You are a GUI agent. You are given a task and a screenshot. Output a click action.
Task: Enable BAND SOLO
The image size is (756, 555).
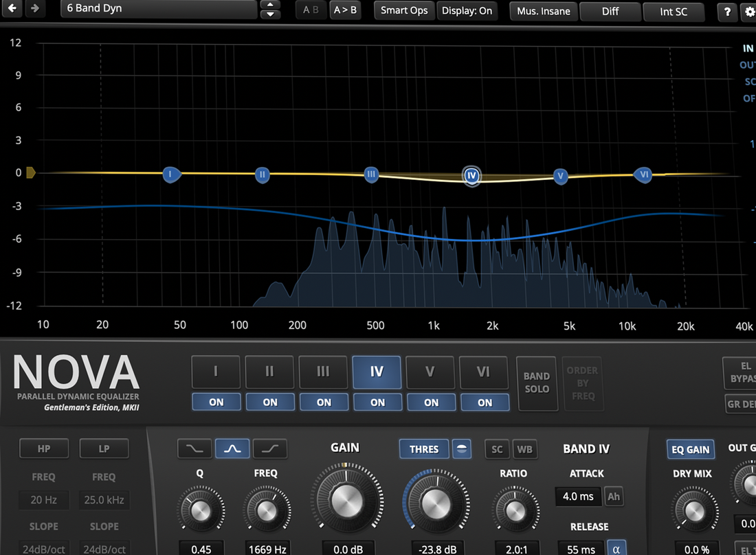537,383
